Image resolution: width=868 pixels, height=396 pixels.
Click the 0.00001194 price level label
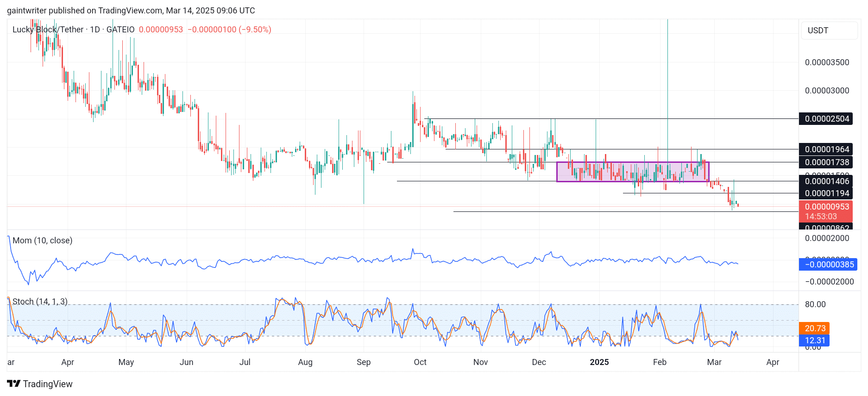(827, 193)
